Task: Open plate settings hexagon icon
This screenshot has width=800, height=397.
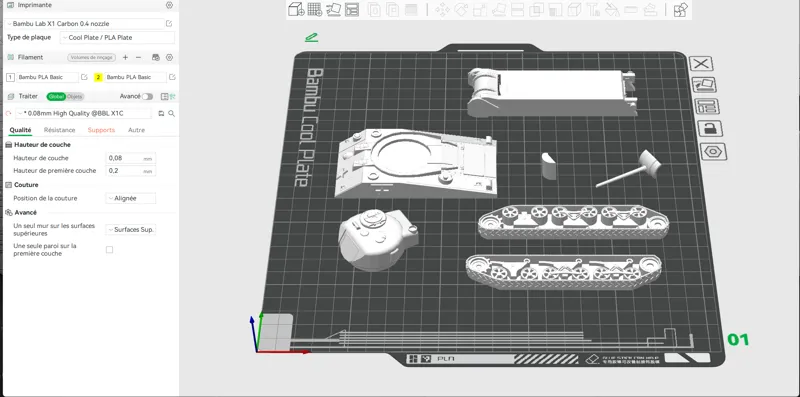Action: (713, 152)
